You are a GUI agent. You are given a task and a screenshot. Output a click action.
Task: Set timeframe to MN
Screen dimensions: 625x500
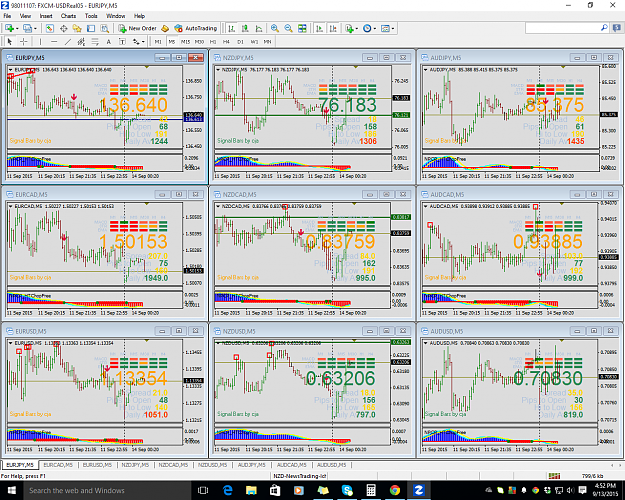(x=267, y=41)
